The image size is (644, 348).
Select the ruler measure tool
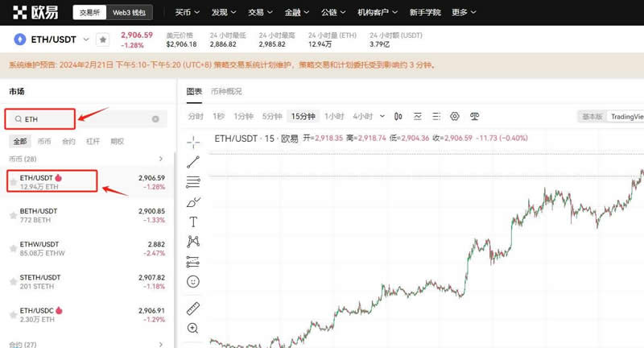193,309
